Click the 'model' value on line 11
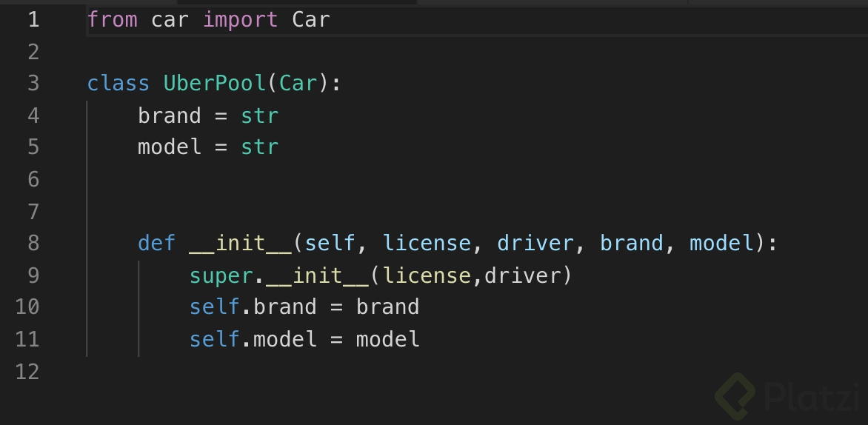 [x=387, y=338]
